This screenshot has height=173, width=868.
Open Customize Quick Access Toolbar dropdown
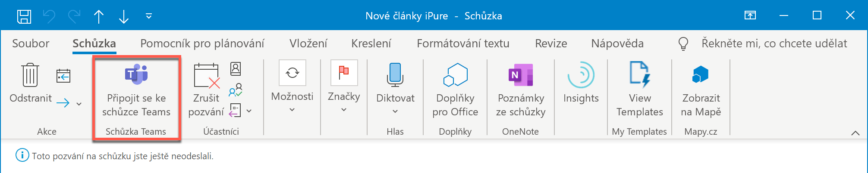pos(149,16)
